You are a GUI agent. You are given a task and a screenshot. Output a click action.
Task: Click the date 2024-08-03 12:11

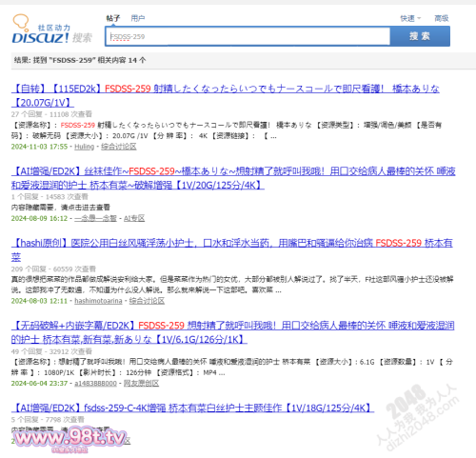[x=39, y=301]
